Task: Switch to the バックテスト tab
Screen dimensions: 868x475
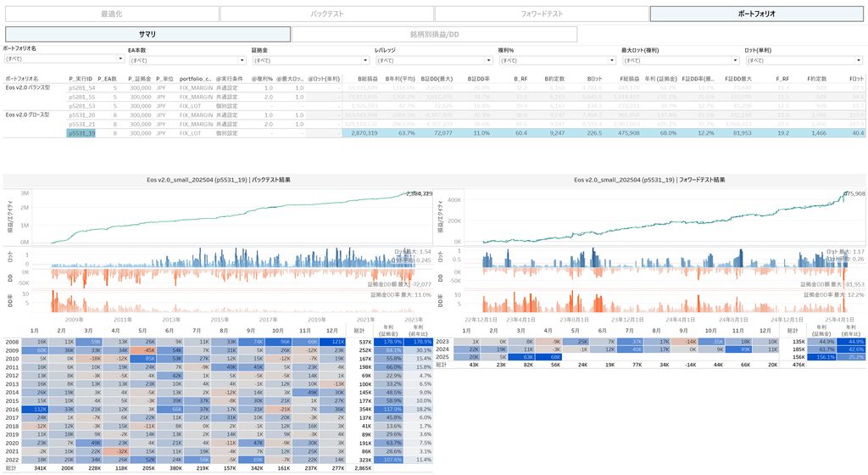Action: tap(326, 14)
